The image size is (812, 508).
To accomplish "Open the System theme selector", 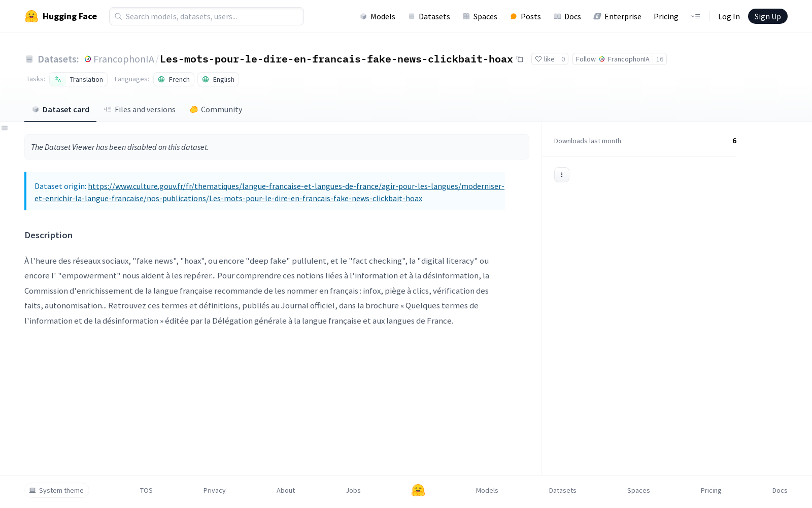I will tap(57, 490).
